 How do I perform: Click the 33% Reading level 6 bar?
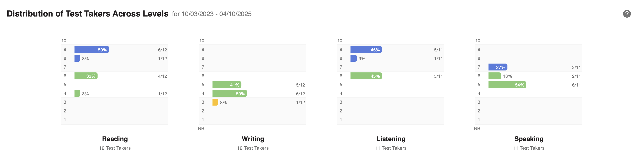click(x=86, y=76)
